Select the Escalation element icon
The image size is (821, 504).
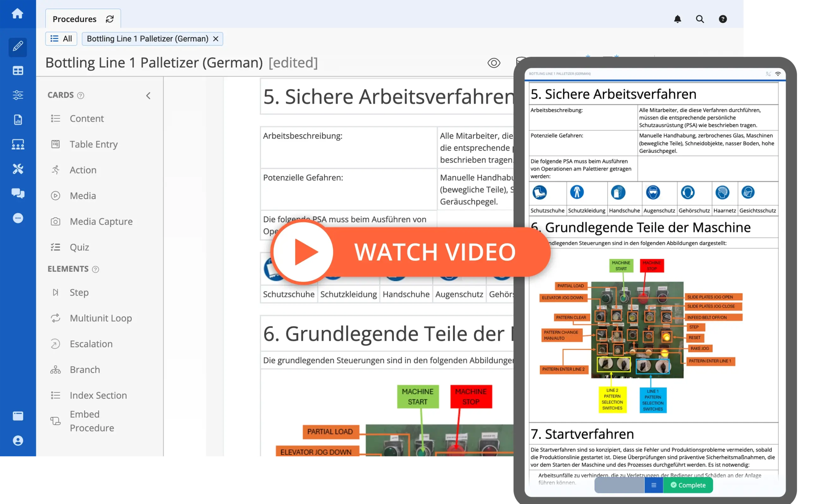click(56, 343)
